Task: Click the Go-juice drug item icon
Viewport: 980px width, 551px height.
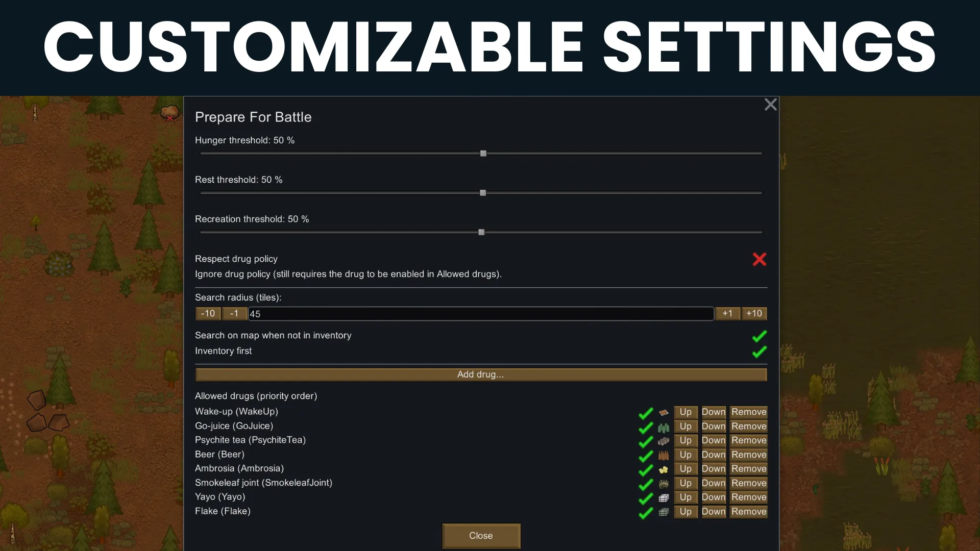Action: pos(664,427)
